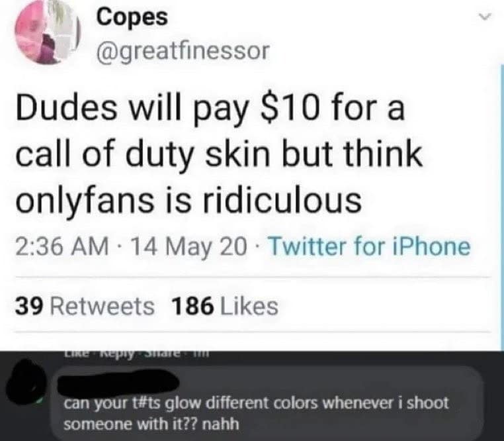The height and width of the screenshot is (441, 504).
Task: Open the @greatfinessor handle link
Action: (x=183, y=52)
